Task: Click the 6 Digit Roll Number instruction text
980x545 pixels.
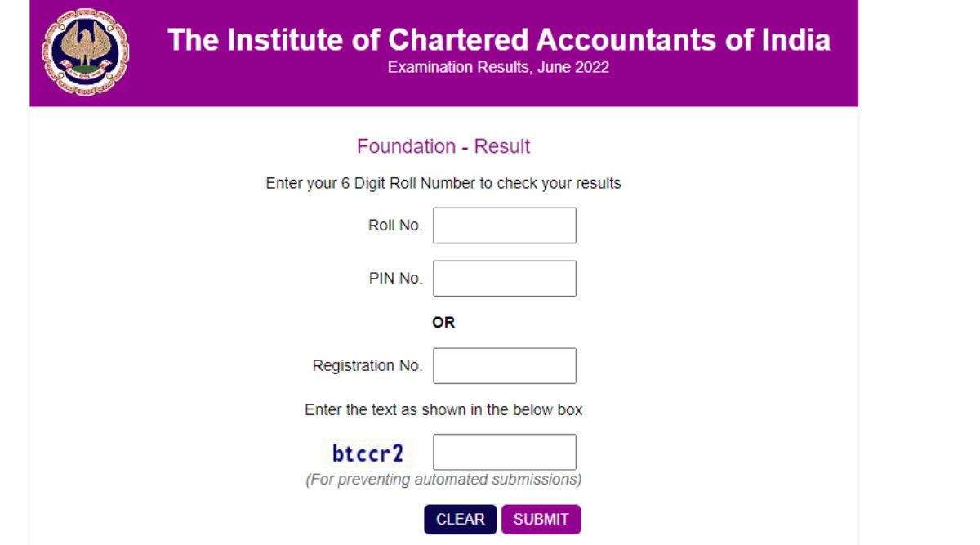Action: pyautogui.click(x=444, y=183)
